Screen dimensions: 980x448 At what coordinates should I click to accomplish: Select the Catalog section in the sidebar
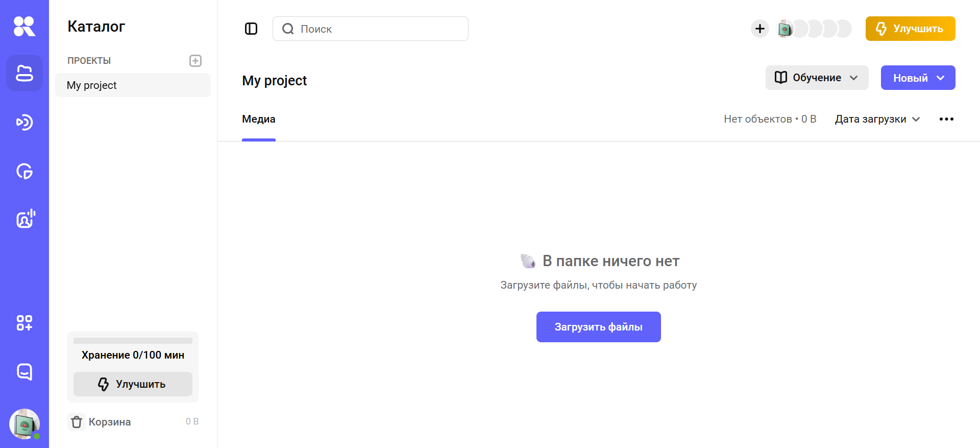(x=24, y=73)
